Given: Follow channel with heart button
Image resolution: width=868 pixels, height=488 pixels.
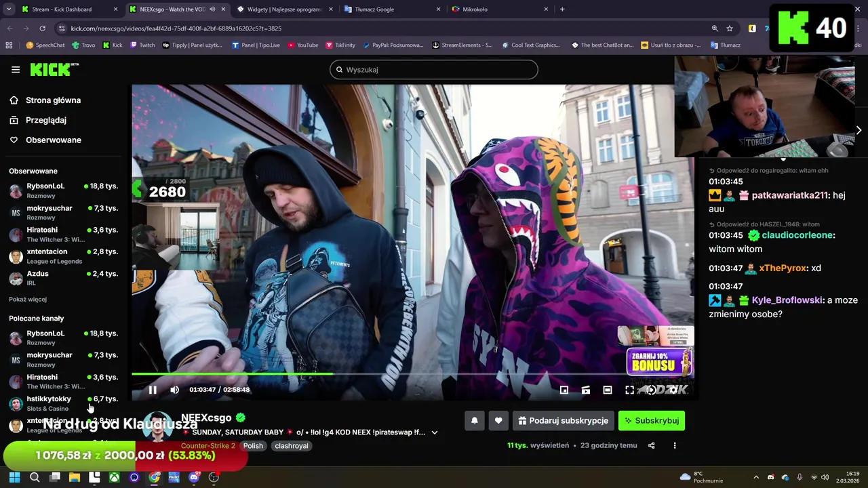Looking at the screenshot, I should (498, 421).
